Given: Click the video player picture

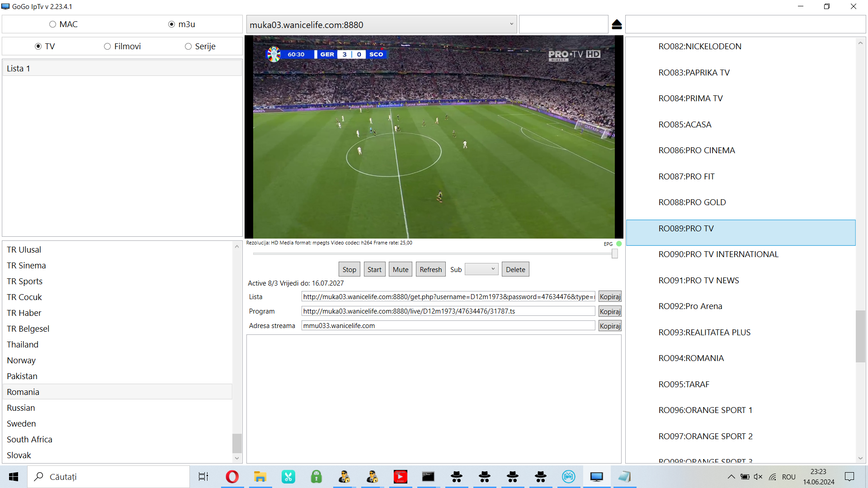Looking at the screenshot, I should coord(434,137).
